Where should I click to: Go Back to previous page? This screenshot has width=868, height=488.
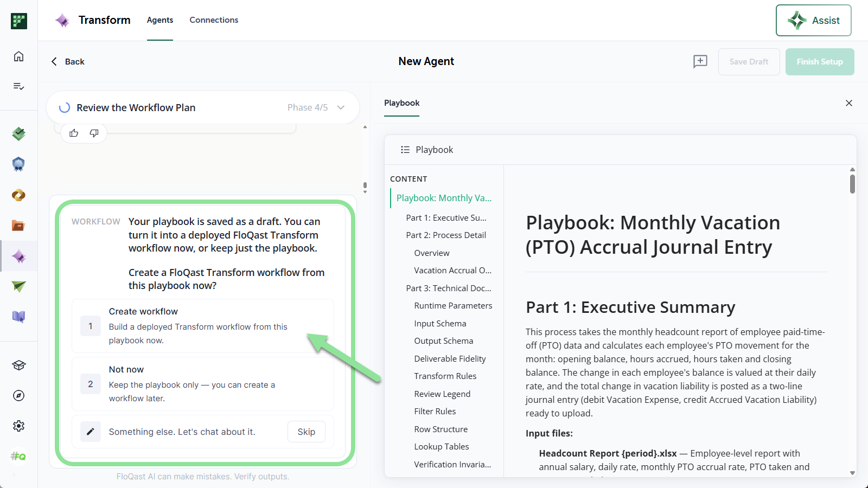point(68,62)
